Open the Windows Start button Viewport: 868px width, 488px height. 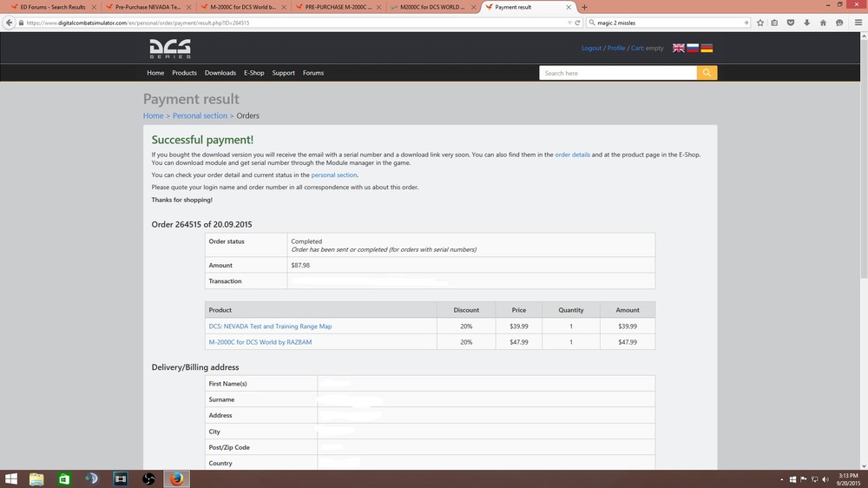[x=11, y=478]
